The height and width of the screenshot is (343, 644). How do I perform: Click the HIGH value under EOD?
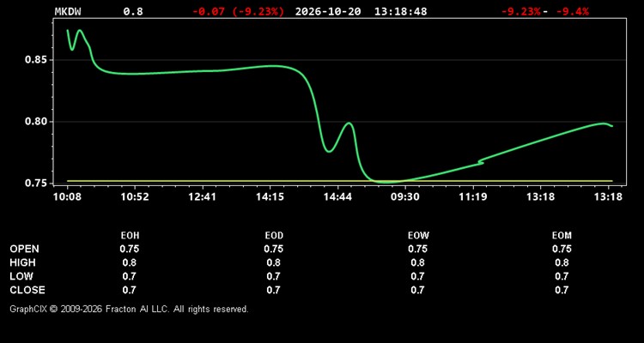tap(274, 262)
